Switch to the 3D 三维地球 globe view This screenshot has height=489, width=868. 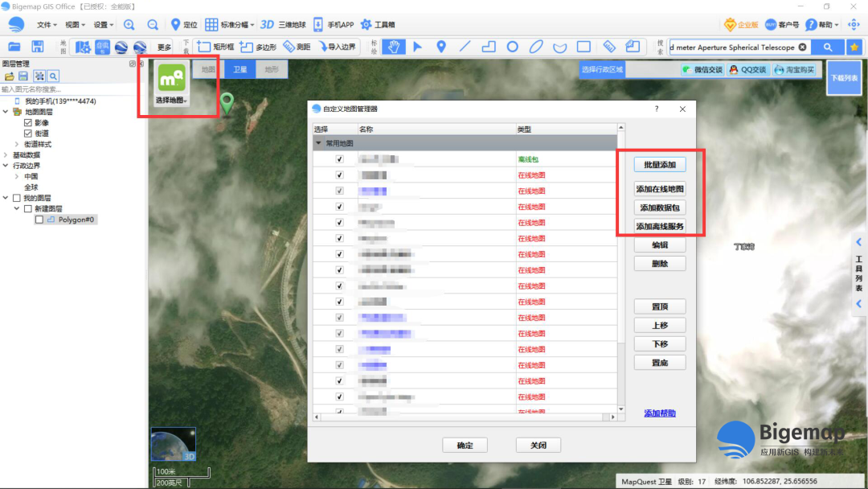click(x=283, y=24)
